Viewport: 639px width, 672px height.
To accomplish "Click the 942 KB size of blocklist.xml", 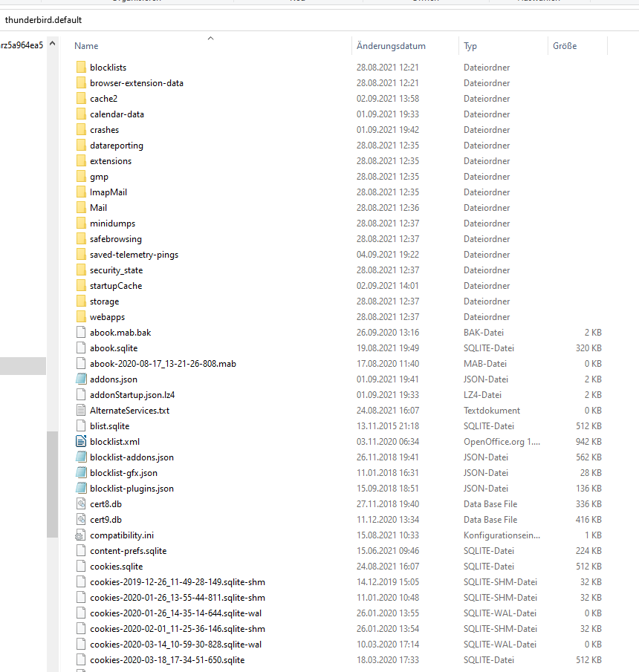I will (588, 441).
